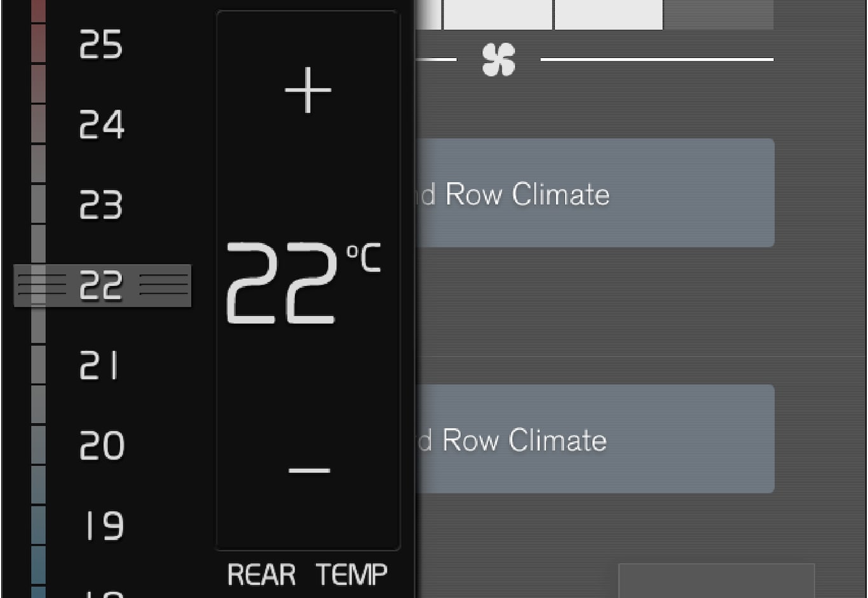Pick 20 on the temperature scale
The height and width of the screenshot is (598, 868).
[x=102, y=445]
